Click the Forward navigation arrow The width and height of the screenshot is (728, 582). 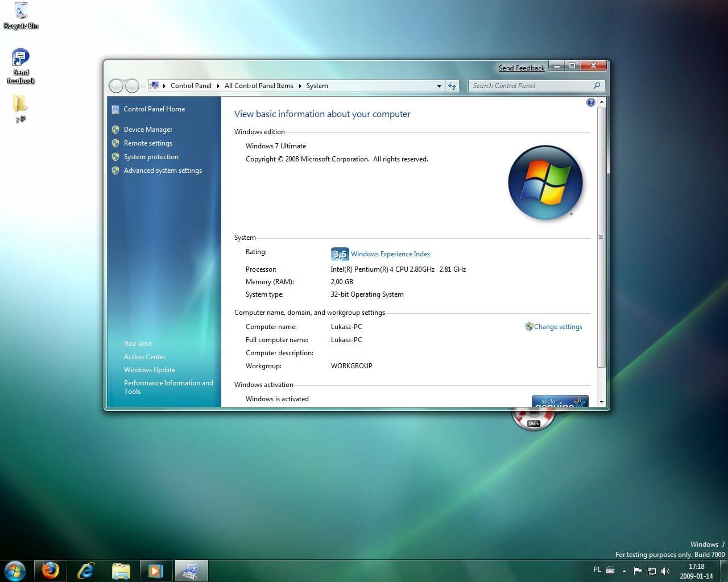[x=131, y=86]
